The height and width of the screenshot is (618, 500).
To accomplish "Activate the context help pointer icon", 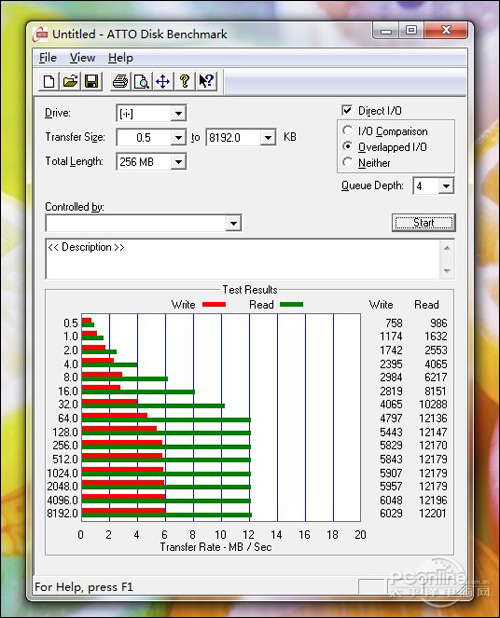I will pos(206,82).
